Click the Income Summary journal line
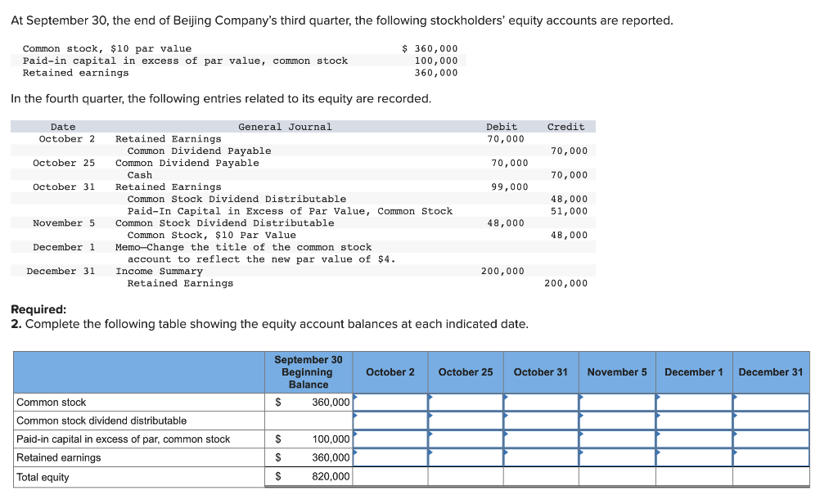This screenshot has height=504, width=838. (160, 271)
